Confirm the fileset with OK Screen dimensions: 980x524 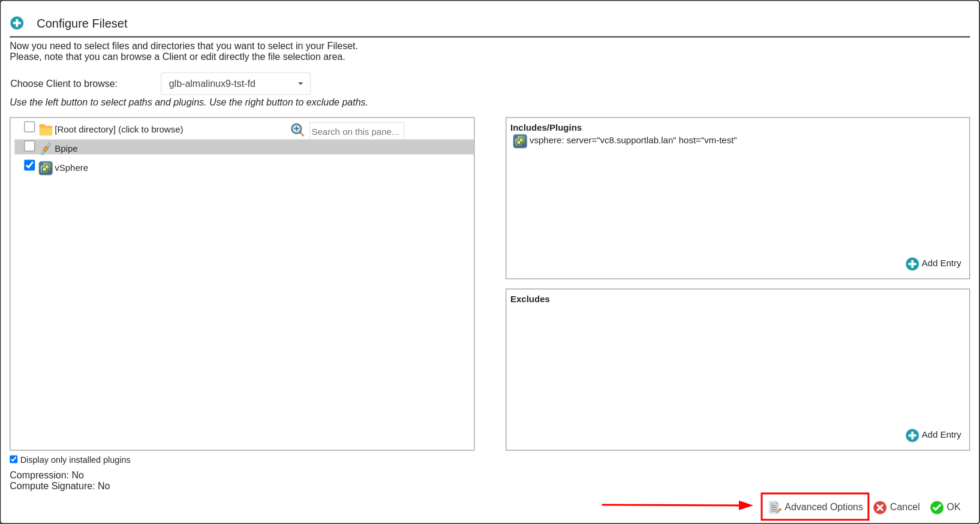945,507
